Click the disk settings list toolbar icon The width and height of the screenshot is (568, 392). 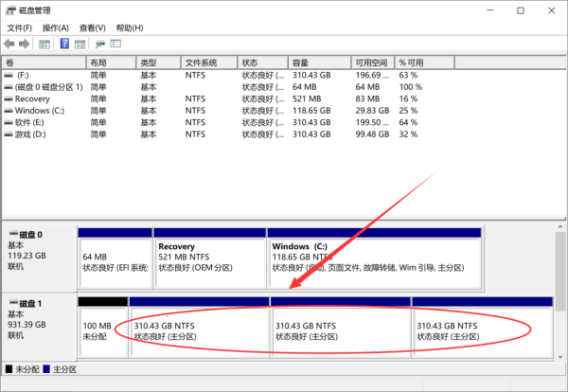click(115, 44)
